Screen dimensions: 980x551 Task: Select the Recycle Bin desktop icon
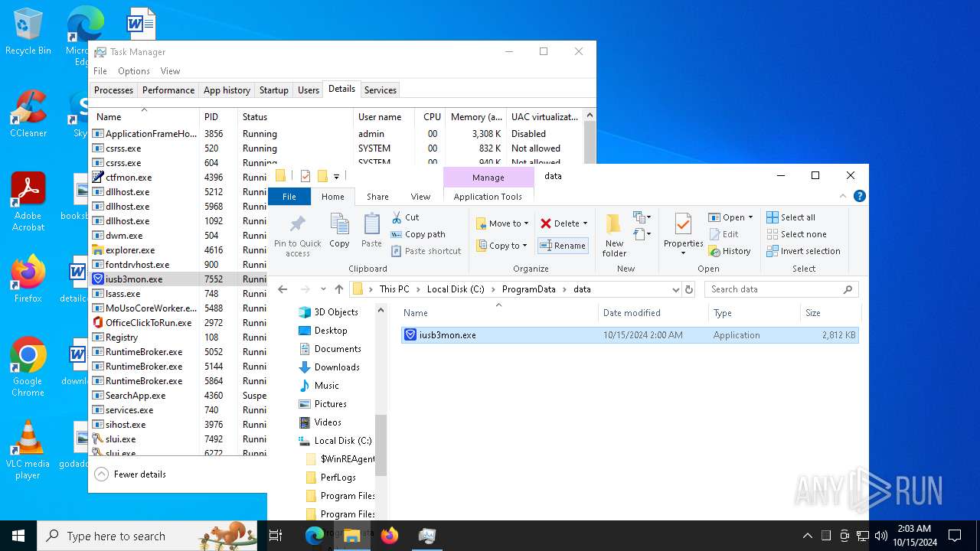point(28,31)
